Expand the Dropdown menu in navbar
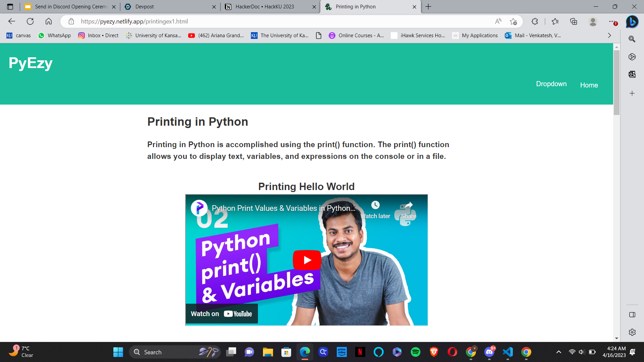644x362 pixels. pyautogui.click(x=551, y=84)
